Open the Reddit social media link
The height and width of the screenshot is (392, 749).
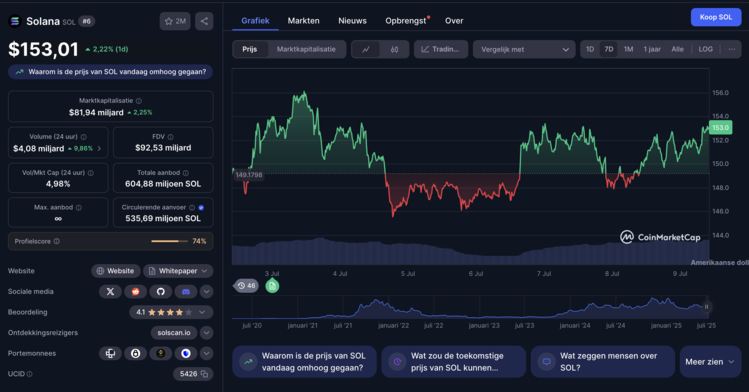(x=136, y=291)
